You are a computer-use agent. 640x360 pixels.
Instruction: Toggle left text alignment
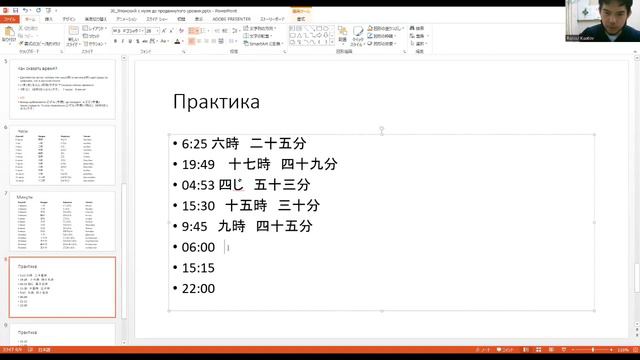[191, 41]
